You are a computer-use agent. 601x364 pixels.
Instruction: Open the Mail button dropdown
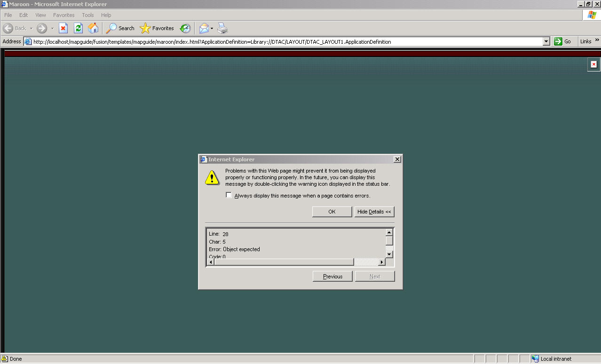[212, 28]
